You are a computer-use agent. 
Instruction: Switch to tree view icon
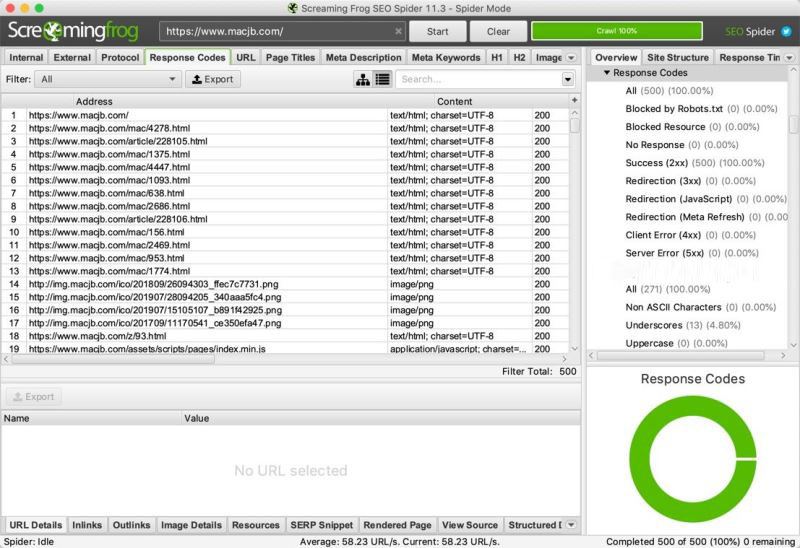(363, 79)
